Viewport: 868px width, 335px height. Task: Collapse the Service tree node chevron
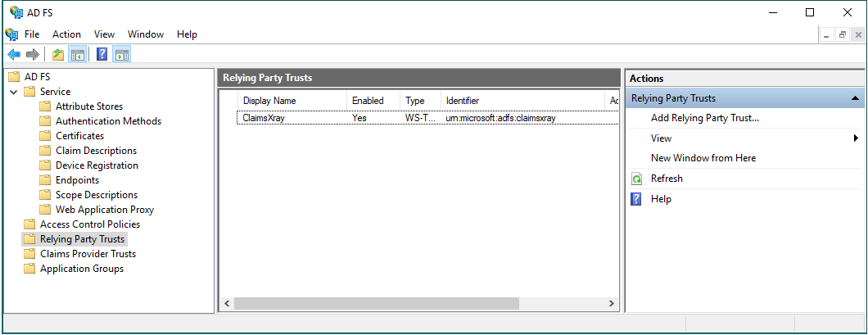[14, 92]
